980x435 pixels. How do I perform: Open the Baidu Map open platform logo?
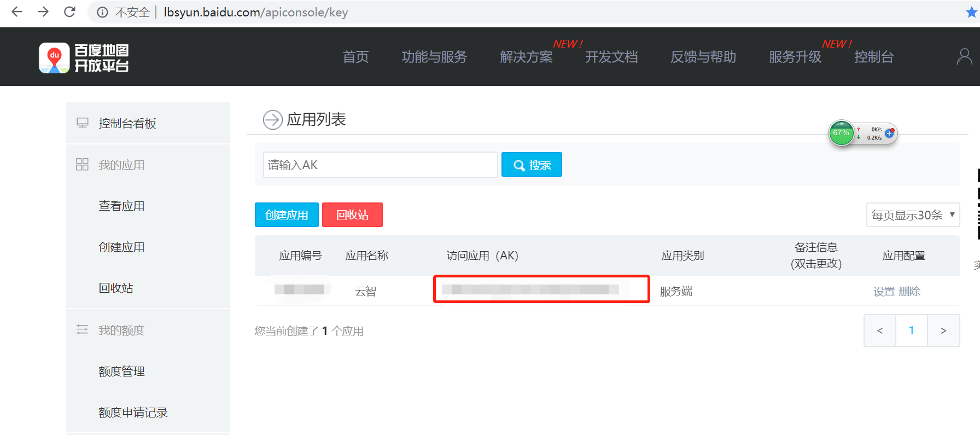[84, 57]
